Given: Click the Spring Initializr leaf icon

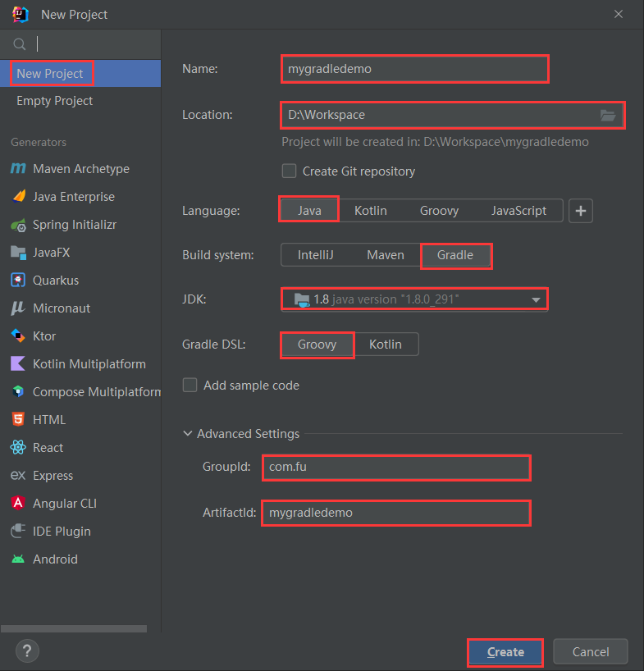Looking at the screenshot, I should coord(18,225).
